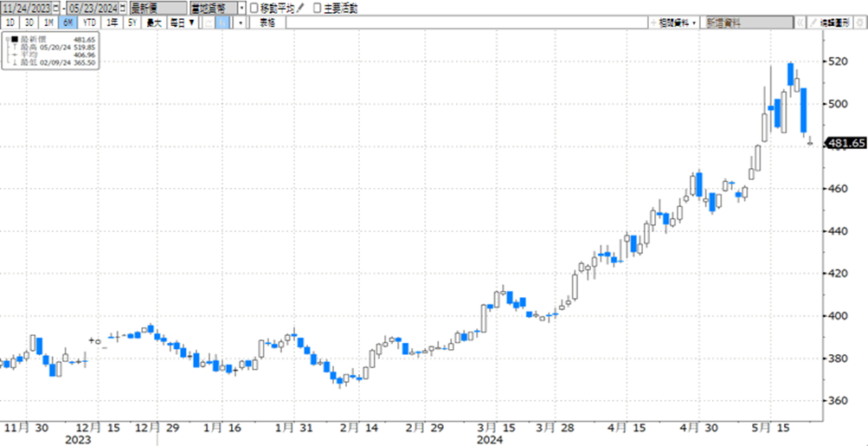
Task: Select the 6M range tab
Action: point(68,23)
